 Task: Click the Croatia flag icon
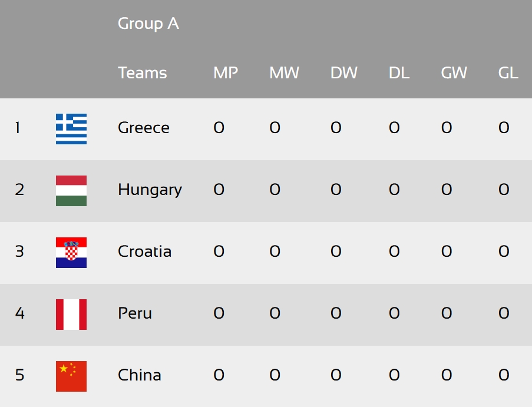[71, 253]
